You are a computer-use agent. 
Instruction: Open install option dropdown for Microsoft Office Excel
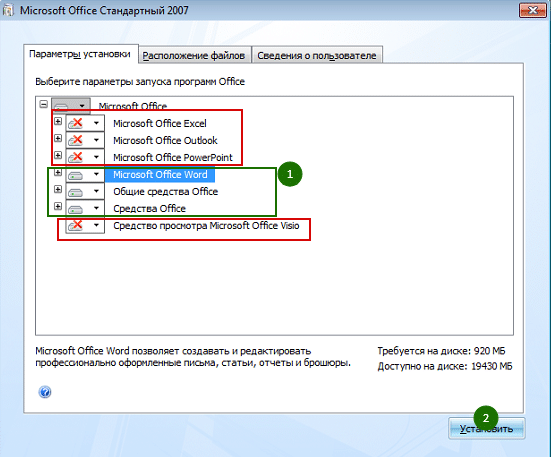point(85,123)
